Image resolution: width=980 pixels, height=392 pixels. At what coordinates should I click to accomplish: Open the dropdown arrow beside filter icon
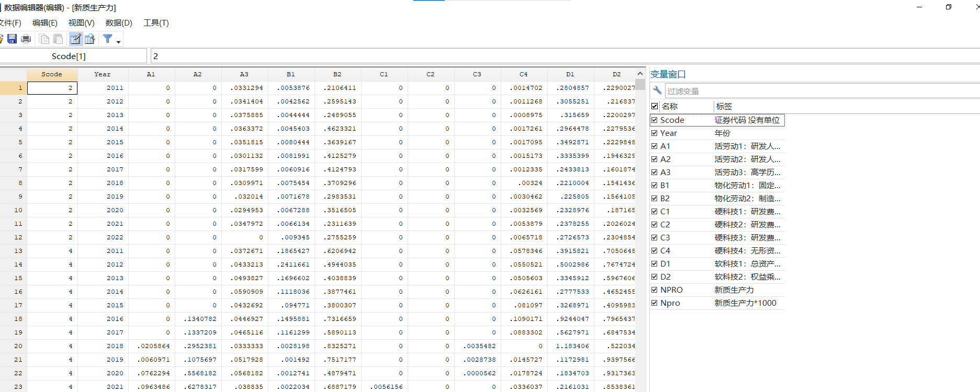pos(118,42)
